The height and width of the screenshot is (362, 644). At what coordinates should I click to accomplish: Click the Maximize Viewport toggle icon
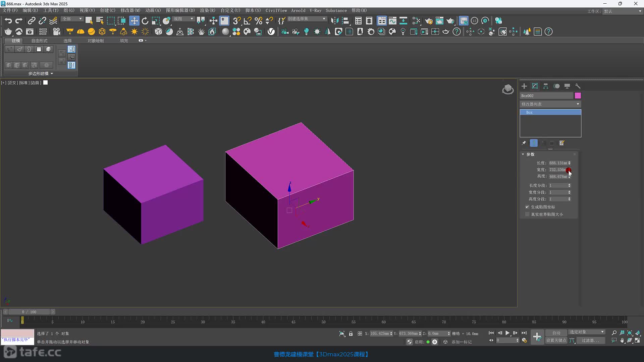coord(637,340)
